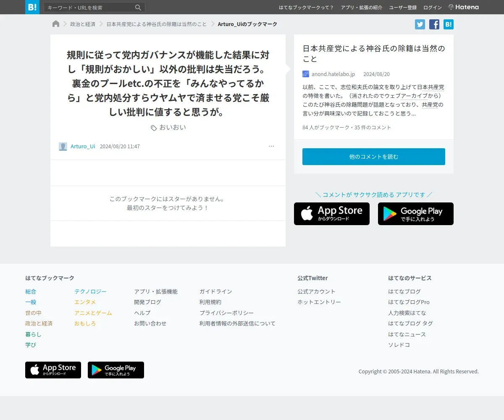The width and height of the screenshot is (504, 420).
Task: Open Google Play badge under app promo
Action: 416,214
